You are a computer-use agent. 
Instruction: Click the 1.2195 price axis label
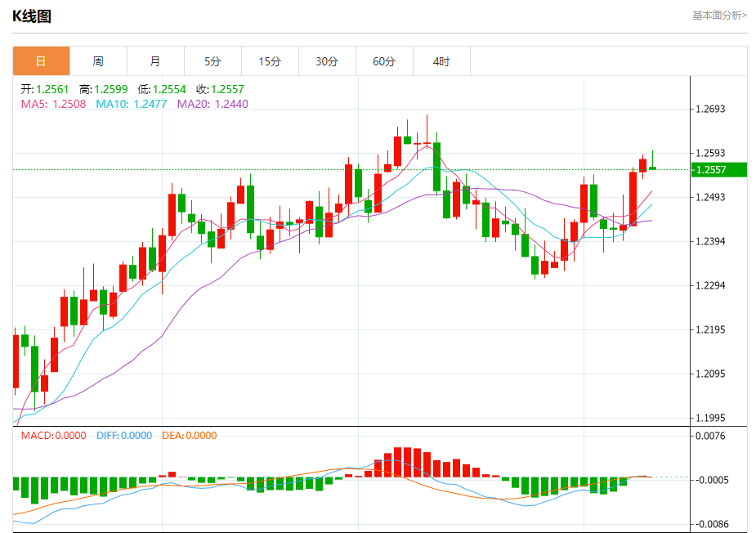(x=710, y=329)
